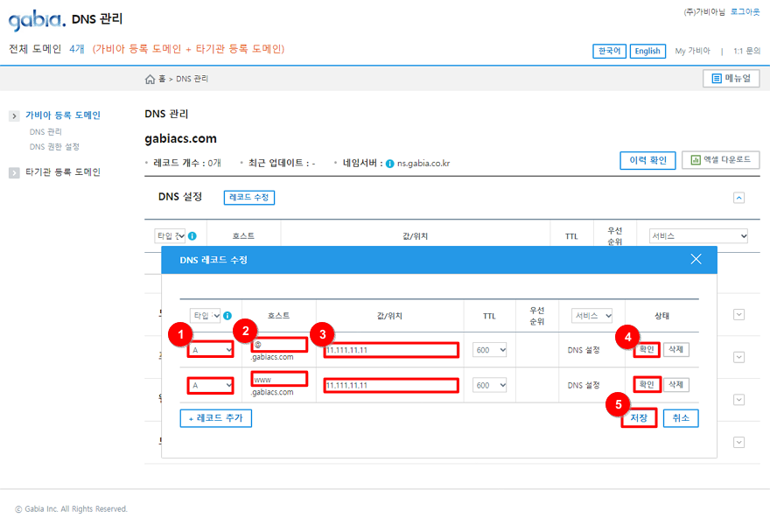Screen dimensions: 770x532
Task: Open the service dropdown in dialog header
Action: [591, 316]
